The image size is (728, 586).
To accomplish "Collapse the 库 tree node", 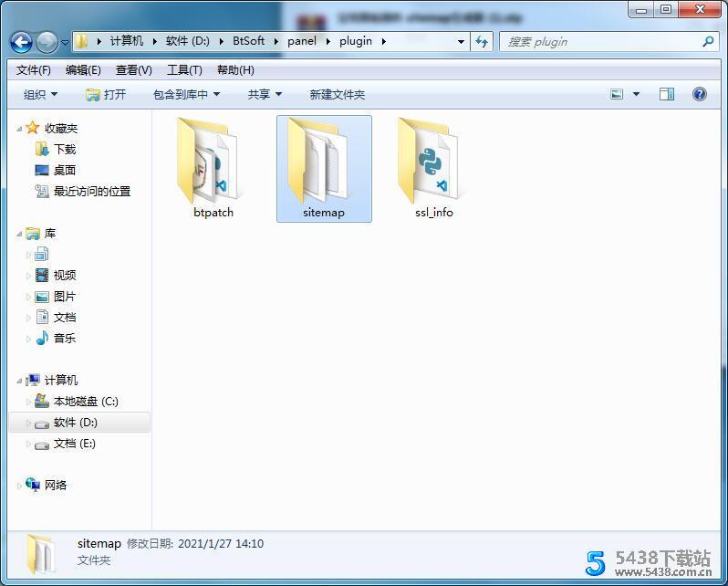I will [x=19, y=234].
